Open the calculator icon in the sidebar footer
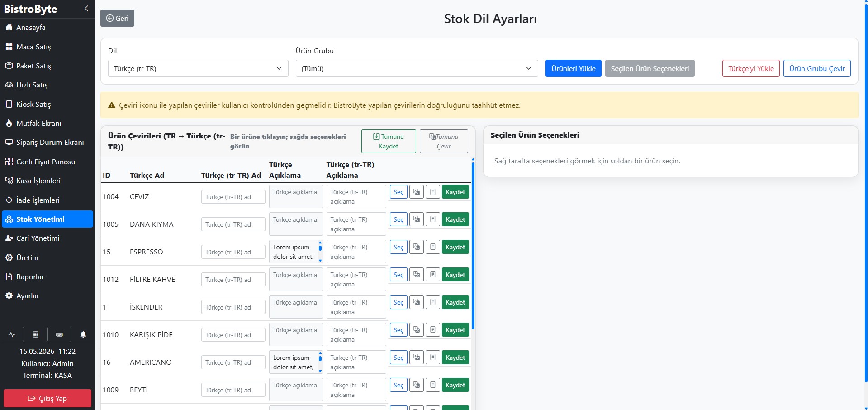The height and width of the screenshot is (410, 868). [35, 334]
